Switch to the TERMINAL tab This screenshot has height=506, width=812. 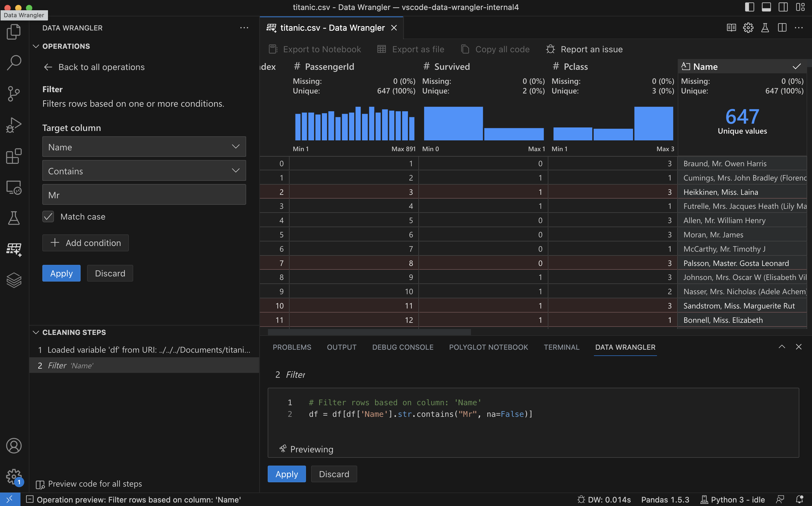562,347
